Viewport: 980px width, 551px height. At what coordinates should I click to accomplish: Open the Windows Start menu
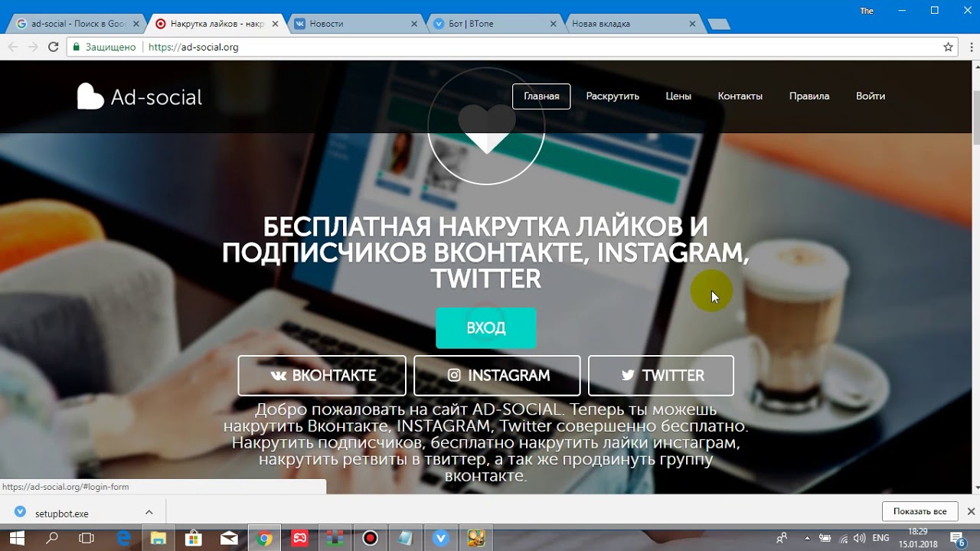(17, 538)
